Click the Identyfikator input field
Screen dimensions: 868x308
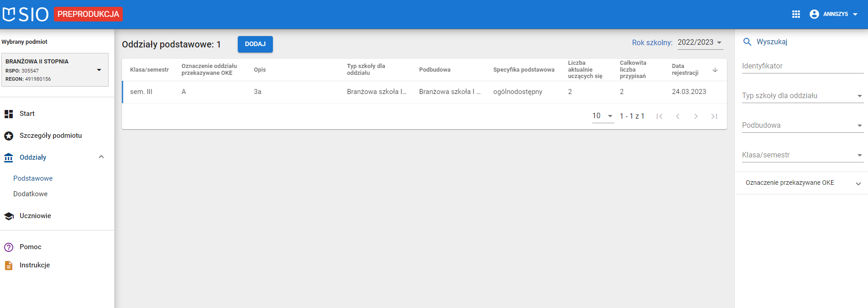[x=802, y=66]
